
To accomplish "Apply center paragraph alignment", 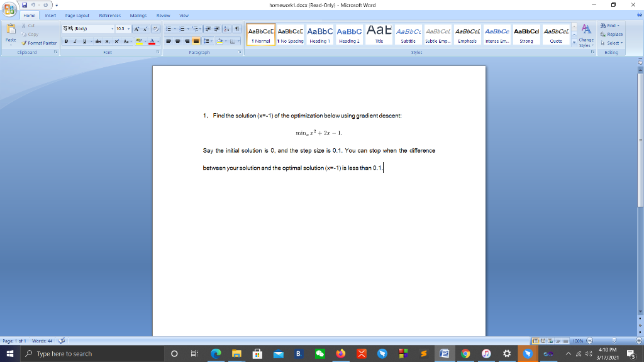I will point(177,41).
